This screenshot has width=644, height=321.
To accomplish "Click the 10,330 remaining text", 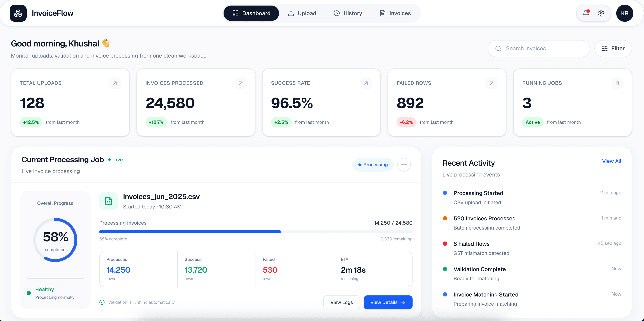I will [x=395, y=239].
